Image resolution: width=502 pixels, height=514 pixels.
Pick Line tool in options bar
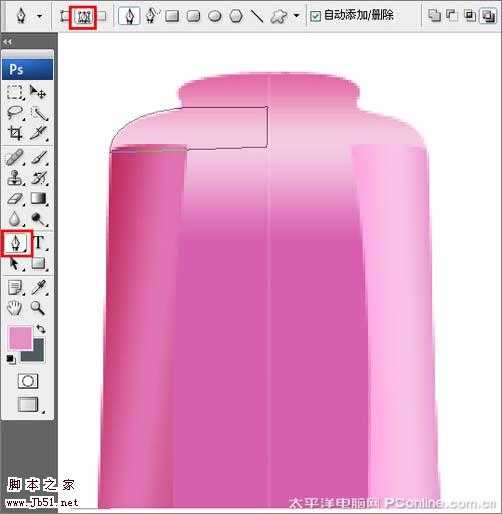point(257,16)
